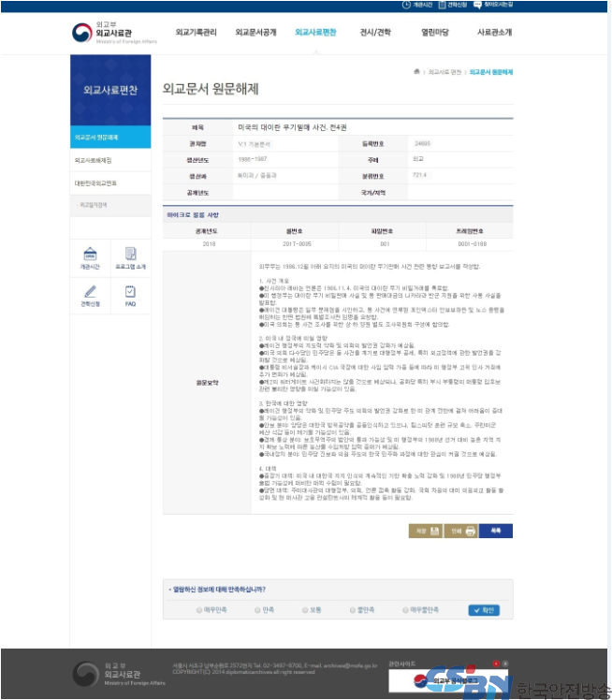Open the 사료관소개 main menu
The image size is (612, 700).
pos(495,32)
